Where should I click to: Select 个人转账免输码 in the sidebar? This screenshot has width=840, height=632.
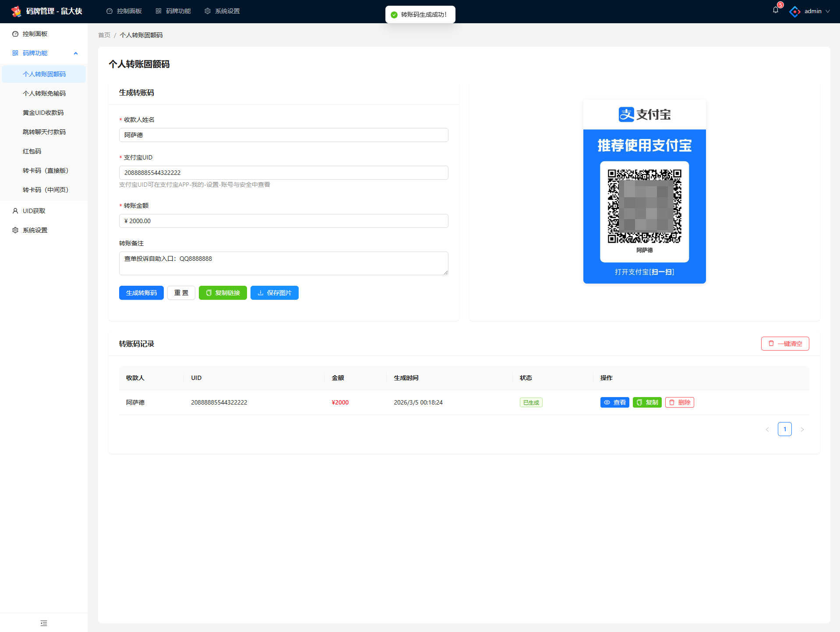pyautogui.click(x=44, y=93)
